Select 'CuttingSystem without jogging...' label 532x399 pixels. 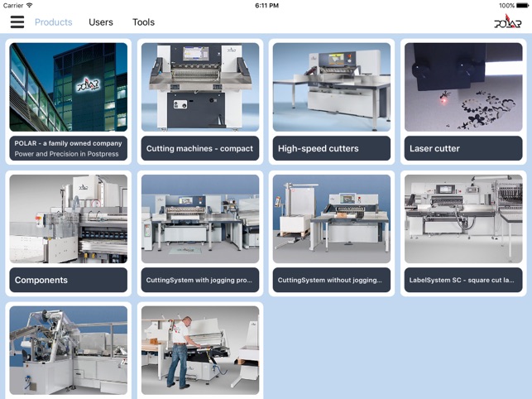click(x=332, y=280)
